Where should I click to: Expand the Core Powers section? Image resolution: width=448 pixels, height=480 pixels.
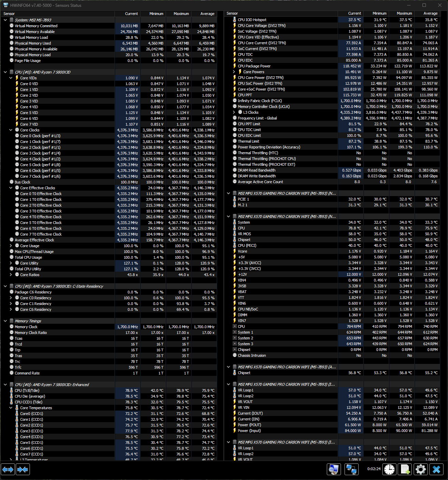(233, 72)
